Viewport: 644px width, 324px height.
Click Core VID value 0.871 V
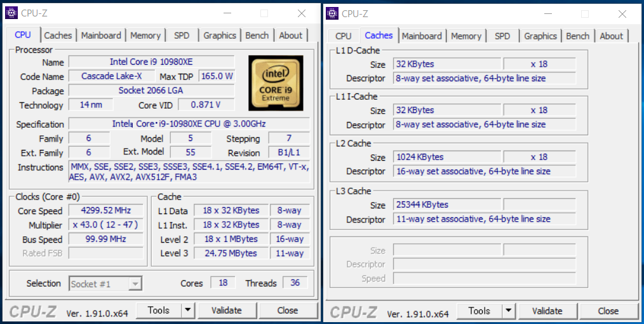[206, 105]
